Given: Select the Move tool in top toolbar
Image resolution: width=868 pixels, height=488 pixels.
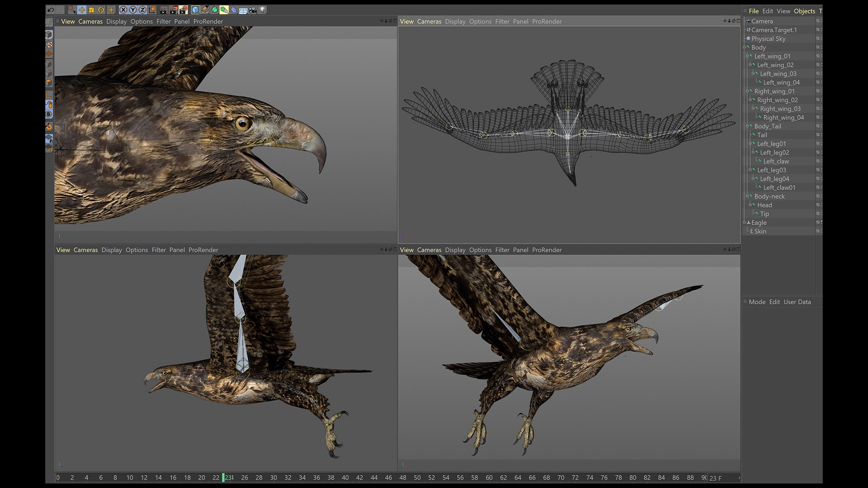Looking at the screenshot, I should (82, 9).
